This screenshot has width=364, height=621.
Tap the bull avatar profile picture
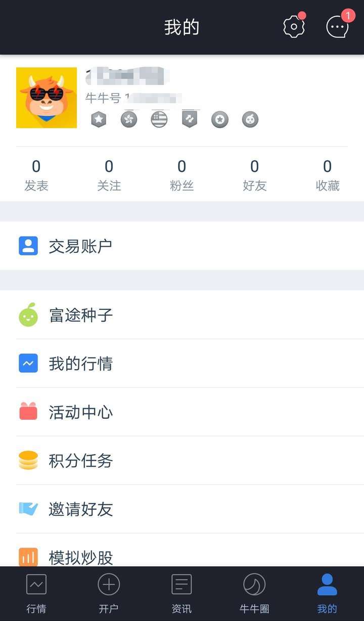point(47,98)
